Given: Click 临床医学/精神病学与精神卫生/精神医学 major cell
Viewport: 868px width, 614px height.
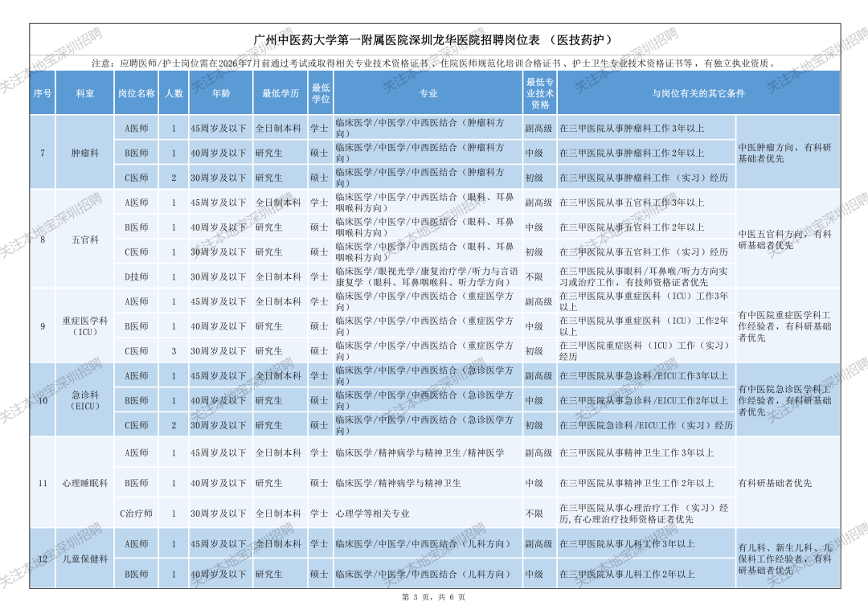Looking at the screenshot, I should pos(428,453).
